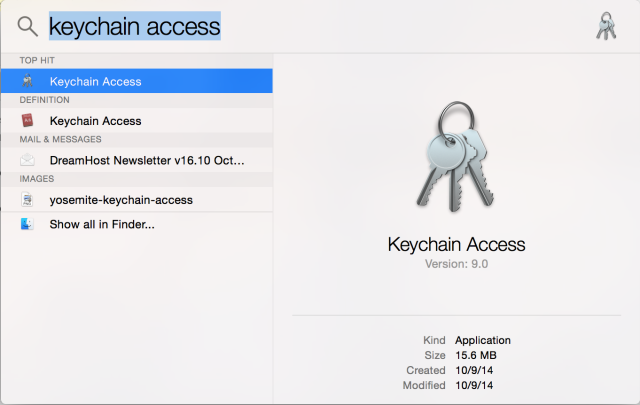Open Keychain Access top hit result
Image resolution: width=640 pixels, height=405 pixels.
[137, 81]
